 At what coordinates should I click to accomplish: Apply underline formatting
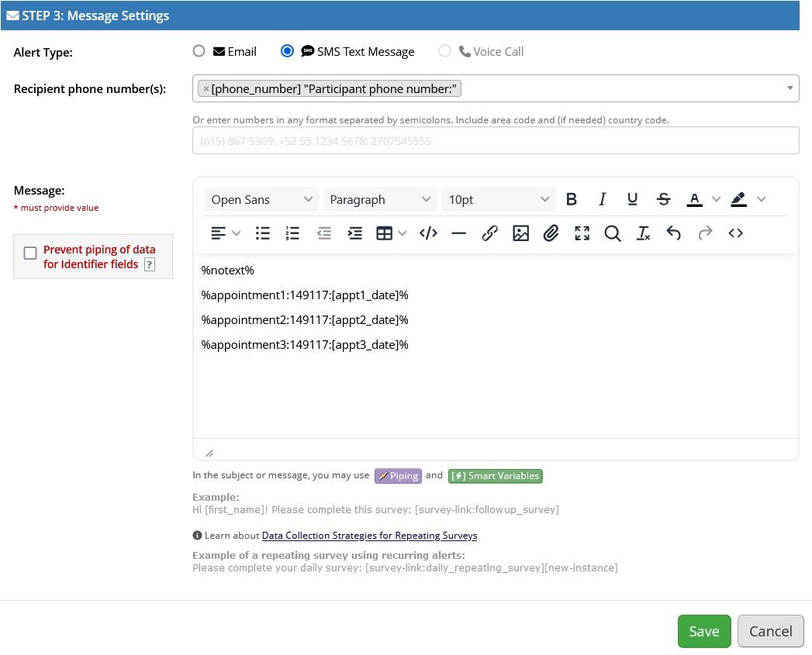[632, 199]
